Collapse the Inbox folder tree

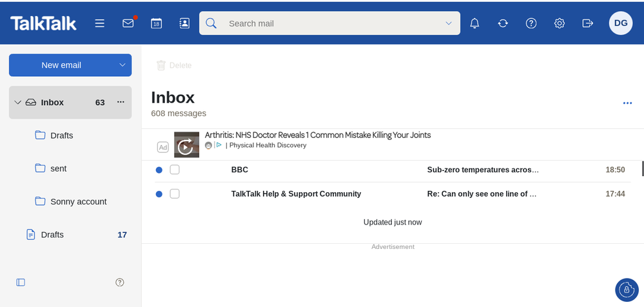(17, 103)
